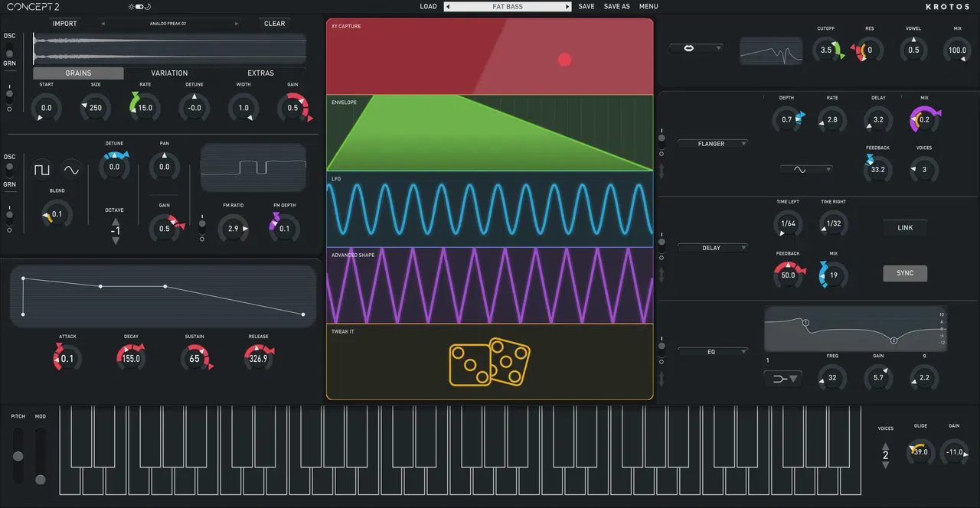Click the purple Advanced Shape panel
Viewport: 980px width, 508px height.
(x=489, y=286)
